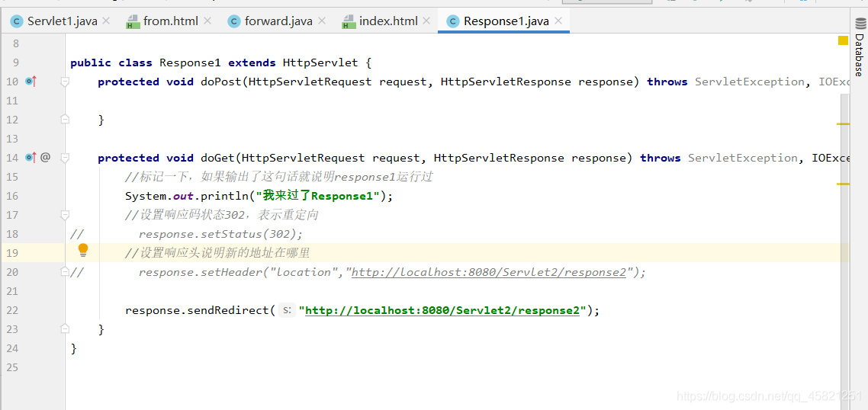Click the fold end marker on line 23
Image resolution: width=868 pixels, height=410 pixels.
[x=65, y=329]
